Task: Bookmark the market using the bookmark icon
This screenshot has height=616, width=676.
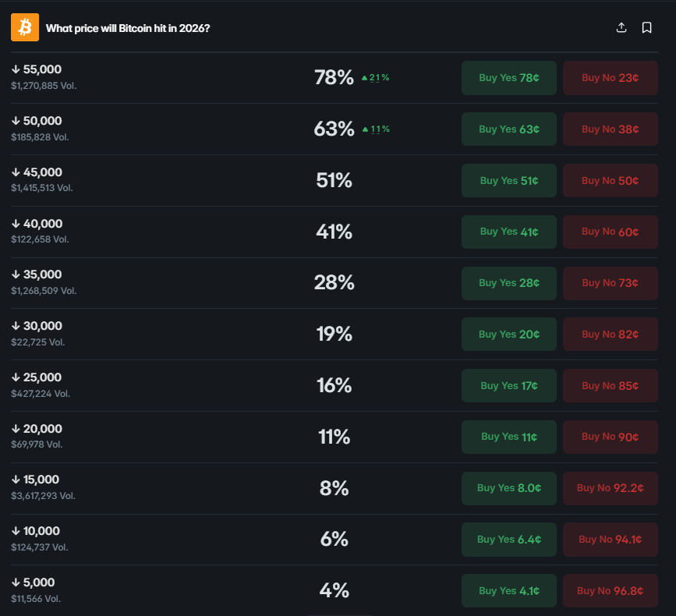Action: (x=646, y=27)
